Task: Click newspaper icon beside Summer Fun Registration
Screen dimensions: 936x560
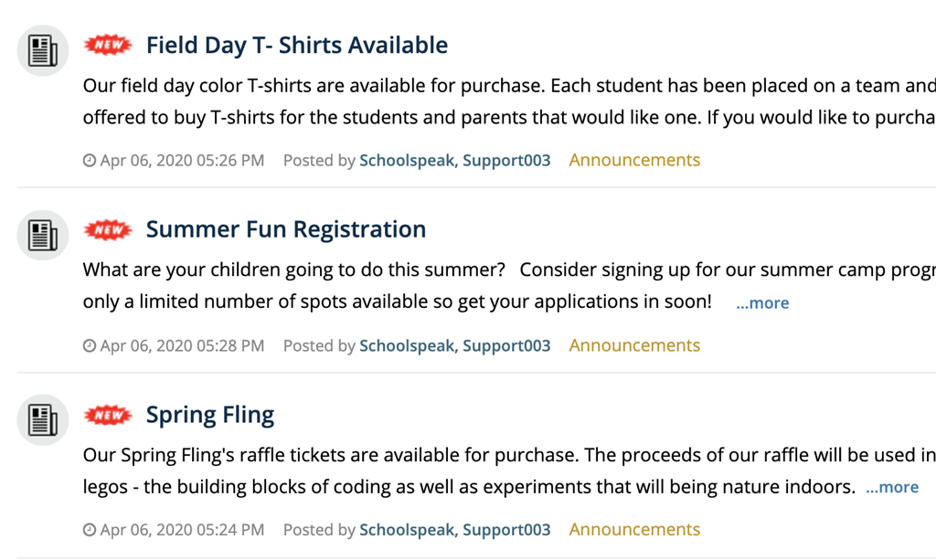Action: point(43,235)
